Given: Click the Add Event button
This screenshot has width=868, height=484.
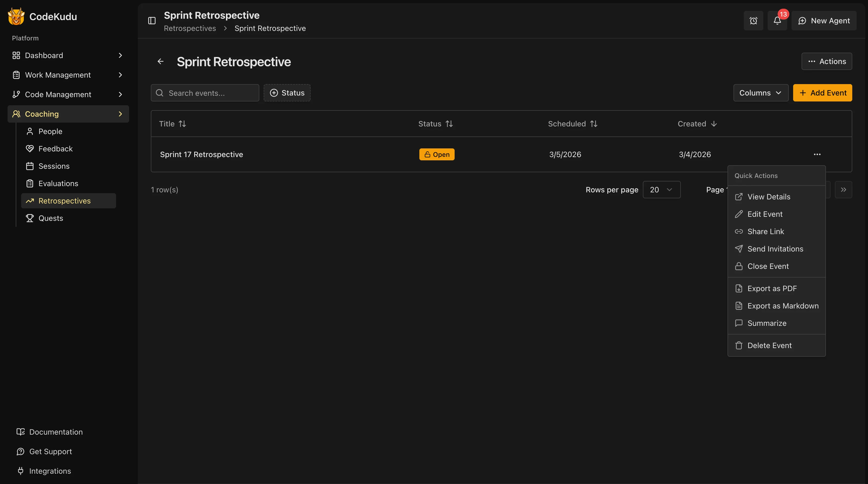Looking at the screenshot, I should (x=822, y=93).
